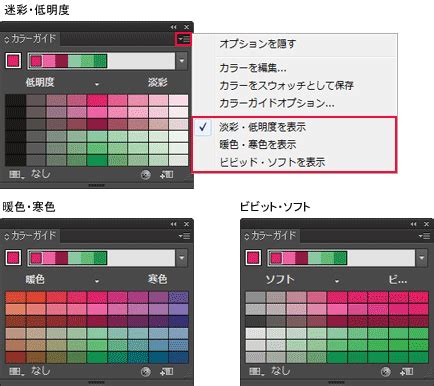
Task: Collapse the 低明度/淡彩 panel with the double-arrow icon
Action: (x=173, y=27)
